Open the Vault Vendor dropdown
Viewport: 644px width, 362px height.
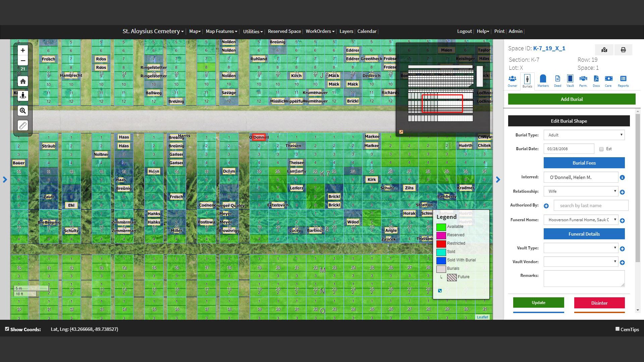pos(581,262)
